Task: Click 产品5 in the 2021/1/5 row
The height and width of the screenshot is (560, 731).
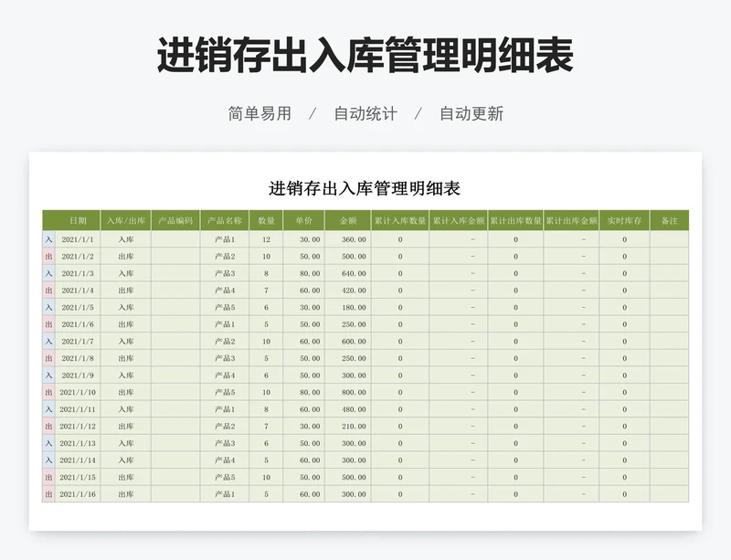Action: [x=225, y=308]
